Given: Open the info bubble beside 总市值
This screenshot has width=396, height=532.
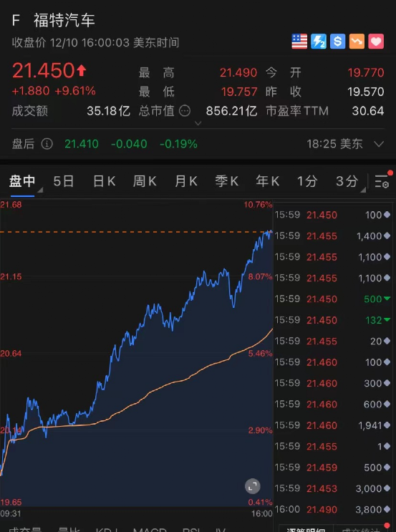Looking at the screenshot, I should [x=185, y=111].
